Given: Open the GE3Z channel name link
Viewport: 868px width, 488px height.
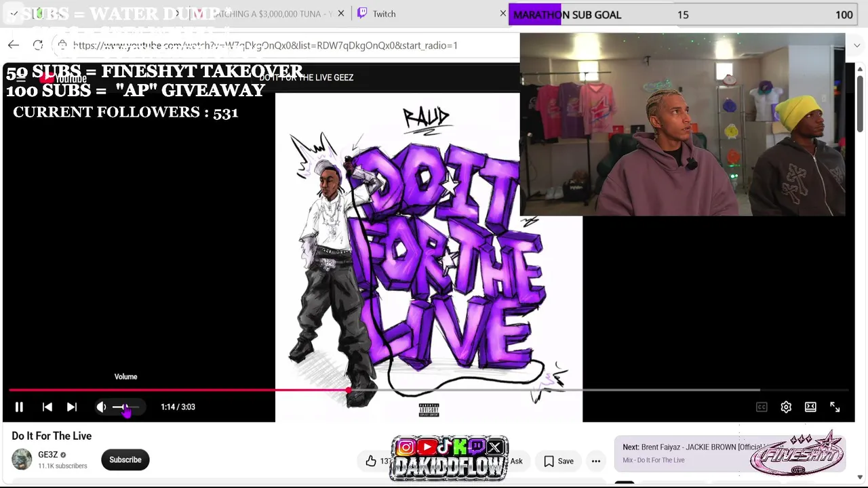Looking at the screenshot, I should pyautogui.click(x=47, y=455).
